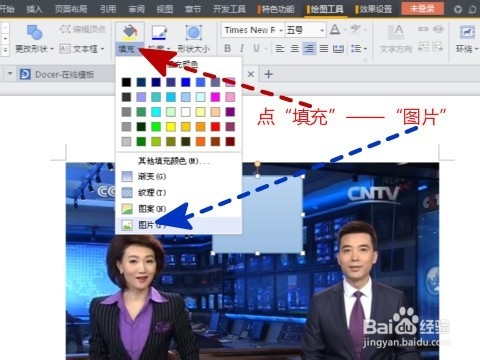This screenshot has height=360, width=480.
Task: Switch to the 特色功能 ribbon tab
Action: (277, 9)
